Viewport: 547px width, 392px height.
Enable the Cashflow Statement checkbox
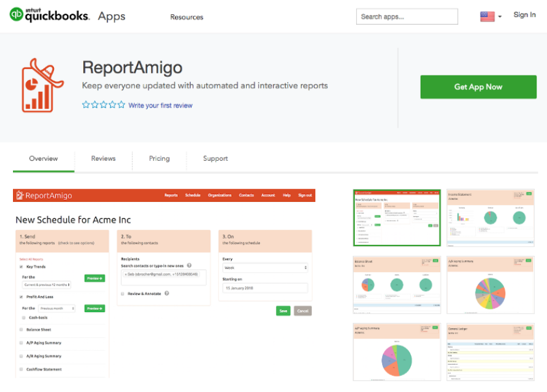(x=21, y=369)
